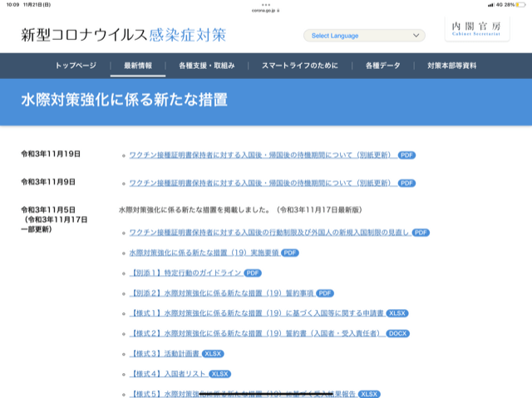Click the XLSX badge next to 【様式4】入国者リスト
532x398 pixels.
tap(219, 374)
